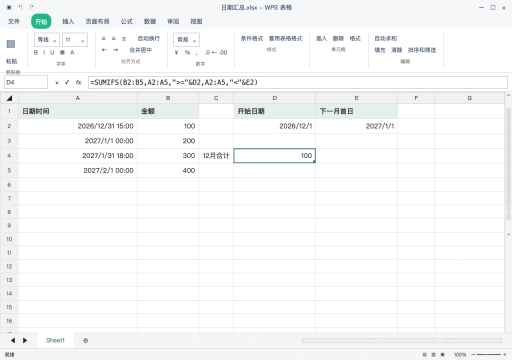Click the cells group 格式 button

pos(355,38)
